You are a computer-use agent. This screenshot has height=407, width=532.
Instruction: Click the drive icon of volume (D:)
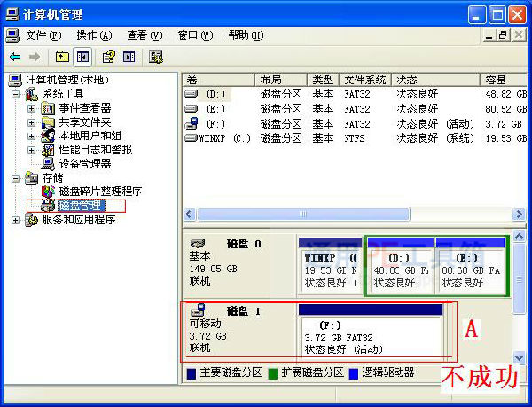click(x=192, y=93)
